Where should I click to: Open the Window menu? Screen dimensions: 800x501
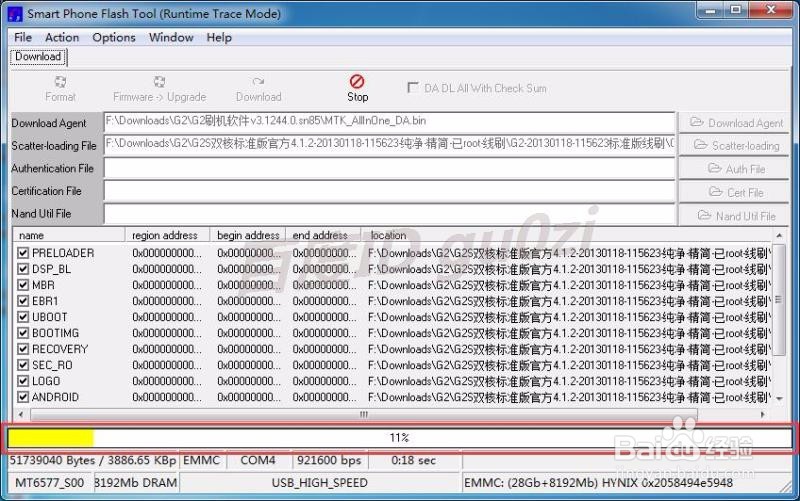click(171, 37)
